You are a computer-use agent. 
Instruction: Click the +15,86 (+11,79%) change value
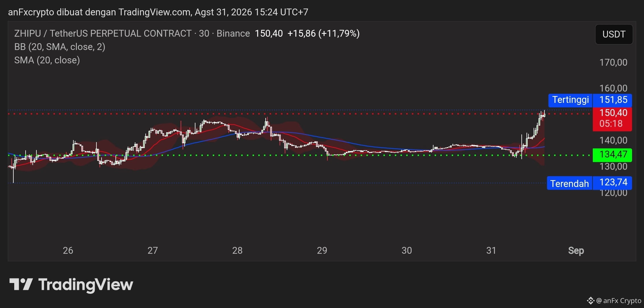tap(323, 34)
